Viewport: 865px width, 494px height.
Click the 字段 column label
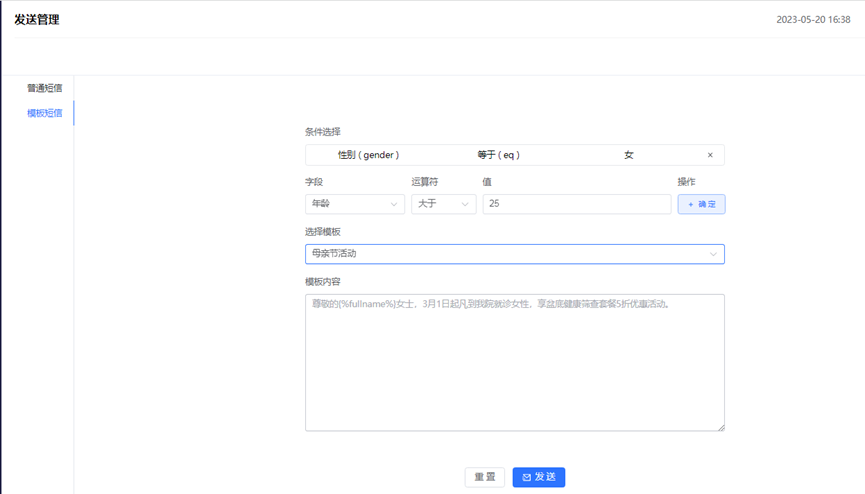314,182
